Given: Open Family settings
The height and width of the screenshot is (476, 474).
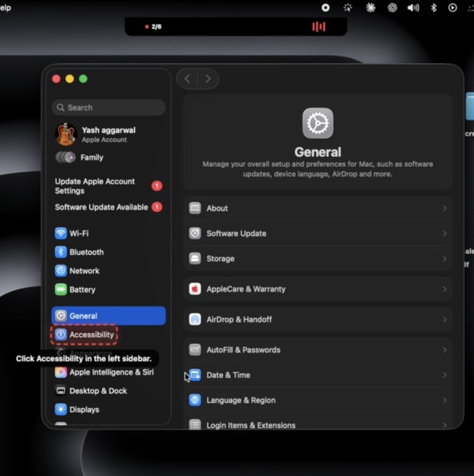Looking at the screenshot, I should 108,157.
